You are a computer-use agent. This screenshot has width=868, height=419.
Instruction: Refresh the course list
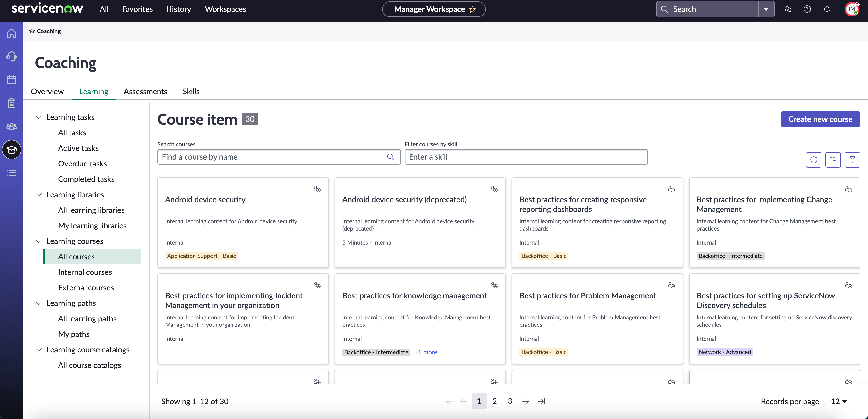pos(814,160)
